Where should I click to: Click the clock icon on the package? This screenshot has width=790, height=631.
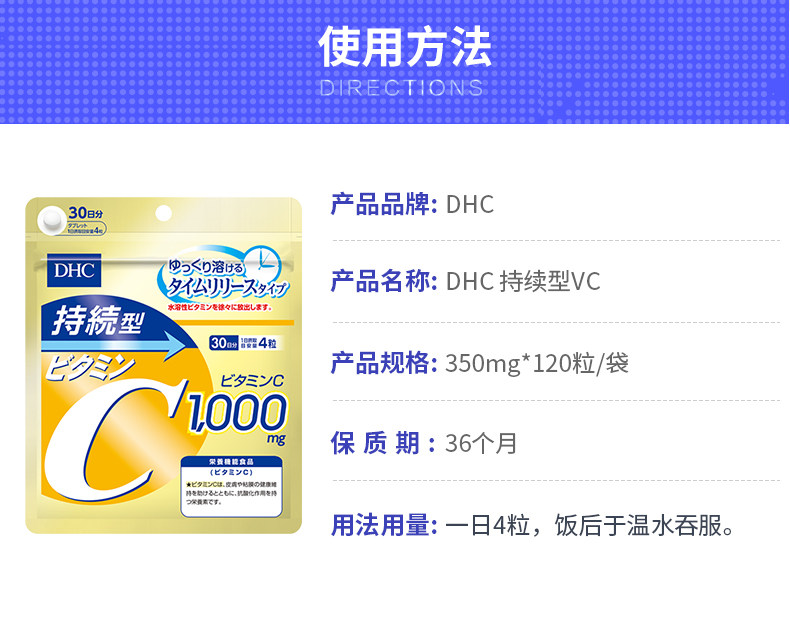click(x=264, y=262)
